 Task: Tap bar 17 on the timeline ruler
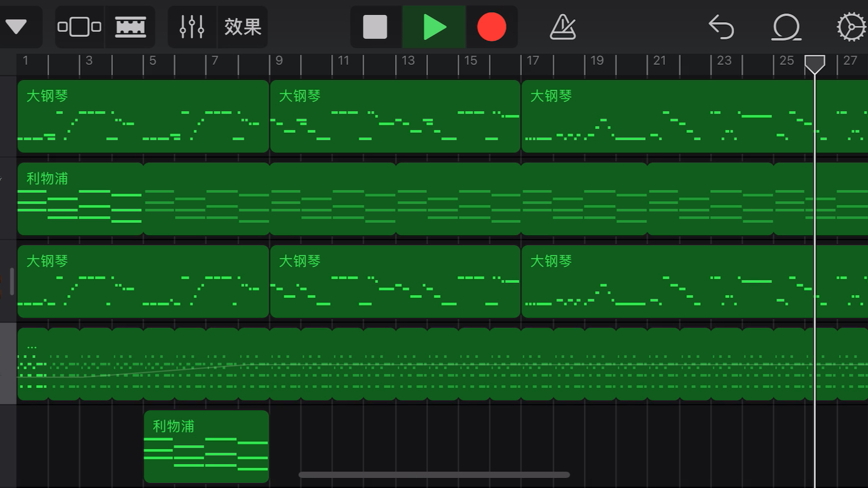[x=533, y=61]
